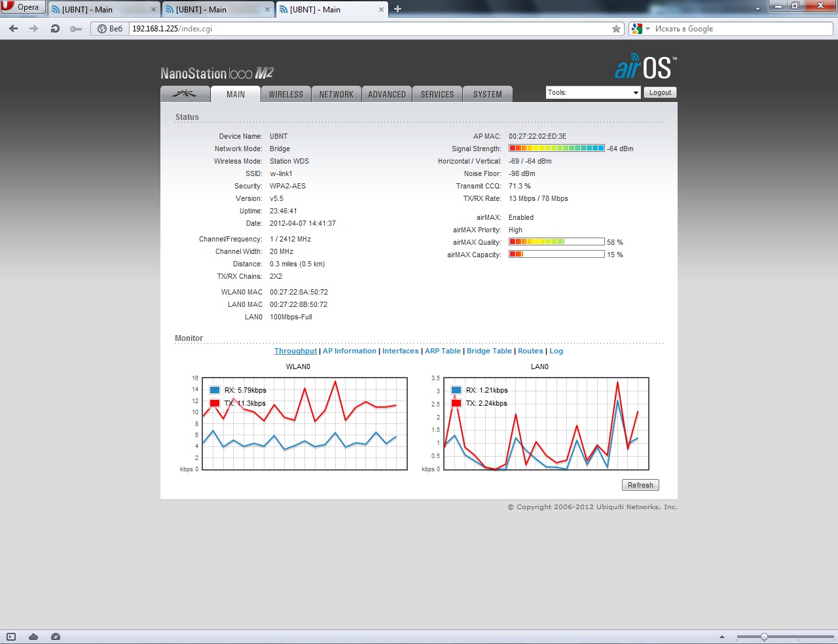This screenshot has width=838, height=644.
Task: Open the NETWORK tab
Action: coord(337,94)
